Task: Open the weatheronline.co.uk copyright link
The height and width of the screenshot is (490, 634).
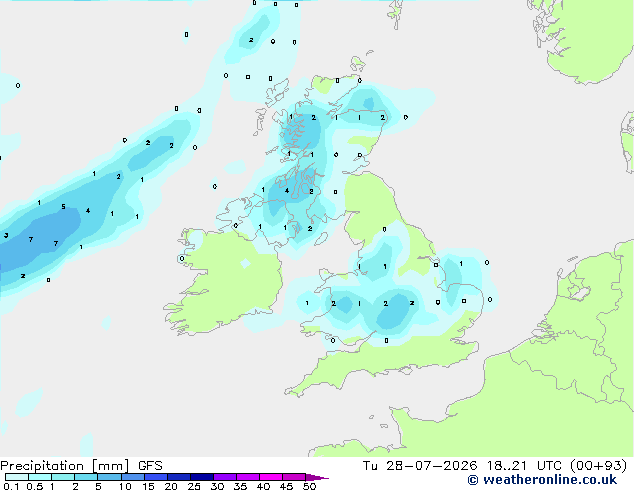Action: [542, 480]
